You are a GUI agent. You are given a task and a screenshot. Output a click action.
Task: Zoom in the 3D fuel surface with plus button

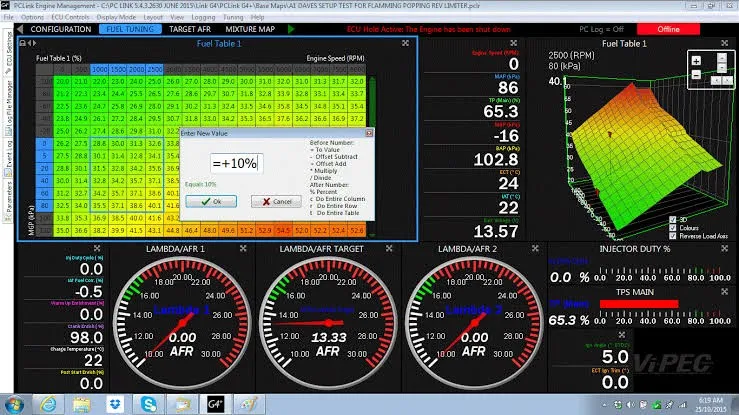click(x=696, y=60)
